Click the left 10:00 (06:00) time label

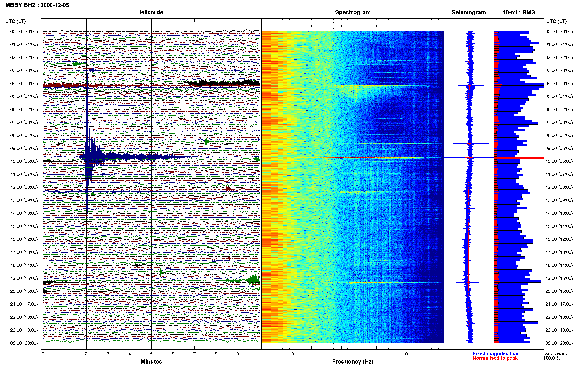coord(24,161)
